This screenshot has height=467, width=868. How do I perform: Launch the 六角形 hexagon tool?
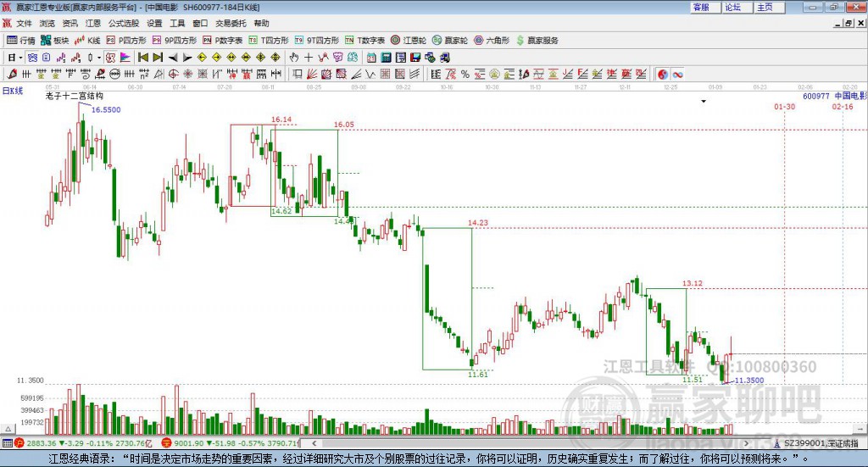491,40
